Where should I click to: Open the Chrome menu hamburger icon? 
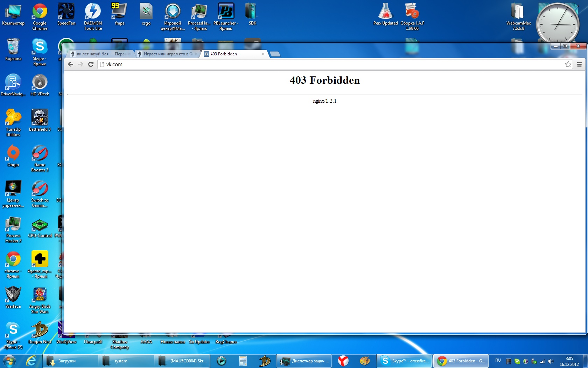click(x=579, y=64)
